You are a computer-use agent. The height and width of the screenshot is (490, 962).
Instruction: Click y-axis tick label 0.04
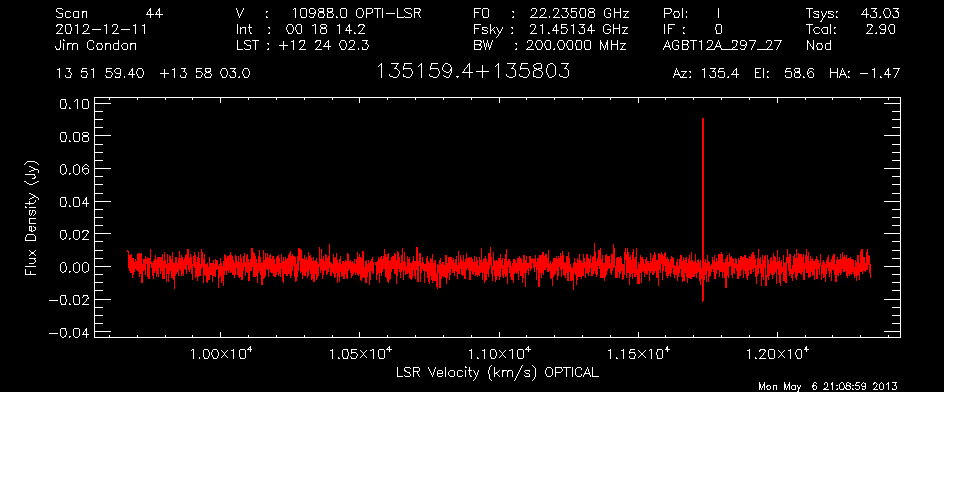(x=74, y=202)
